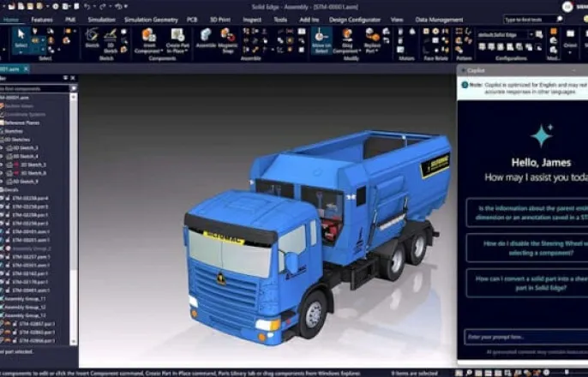Open the quick access customize dropdown

126,6
